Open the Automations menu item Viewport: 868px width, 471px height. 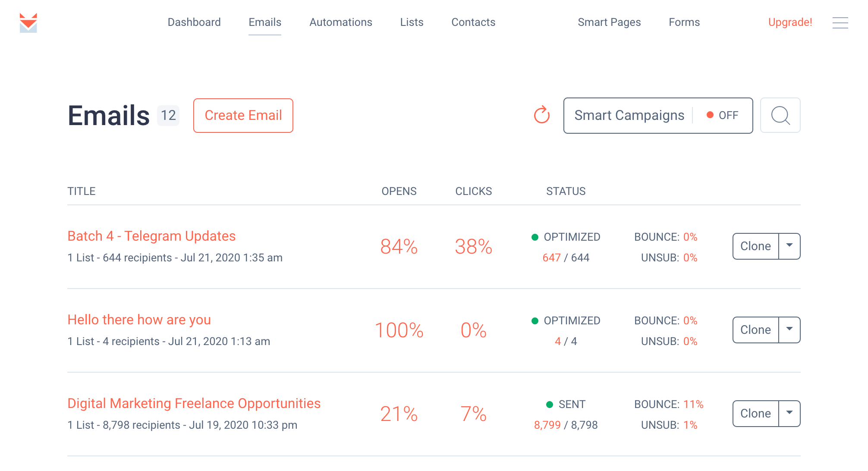coord(341,22)
